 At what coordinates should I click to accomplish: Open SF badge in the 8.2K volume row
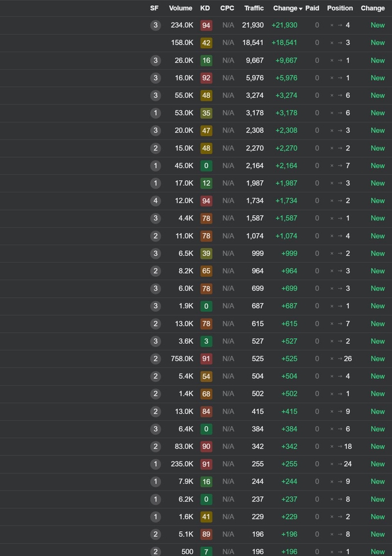pos(155,271)
